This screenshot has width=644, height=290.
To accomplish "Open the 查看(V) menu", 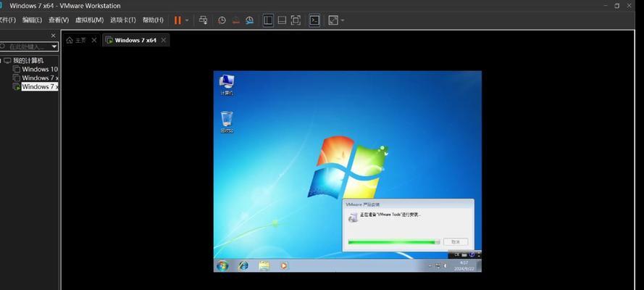I will pos(59,20).
